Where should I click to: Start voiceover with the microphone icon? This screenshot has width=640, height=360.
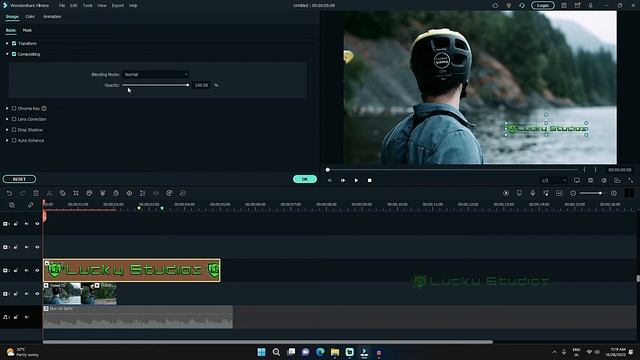pos(533,193)
